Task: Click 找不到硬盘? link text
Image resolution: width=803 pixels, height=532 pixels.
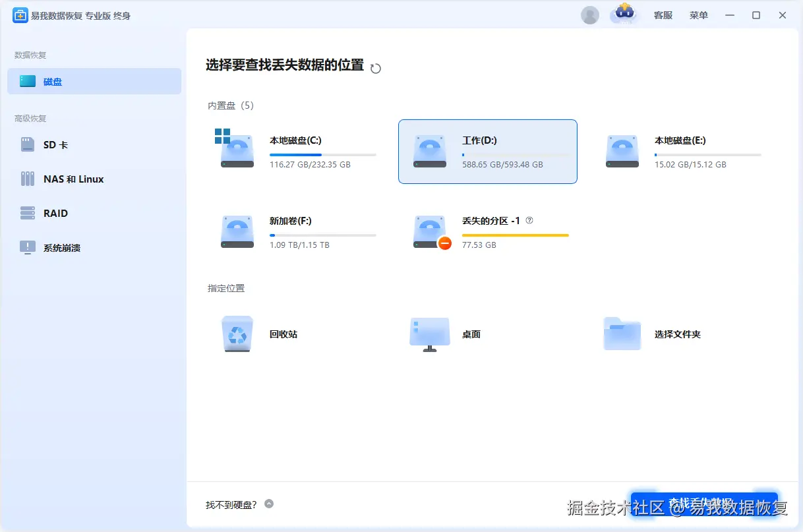Action: pyautogui.click(x=231, y=505)
